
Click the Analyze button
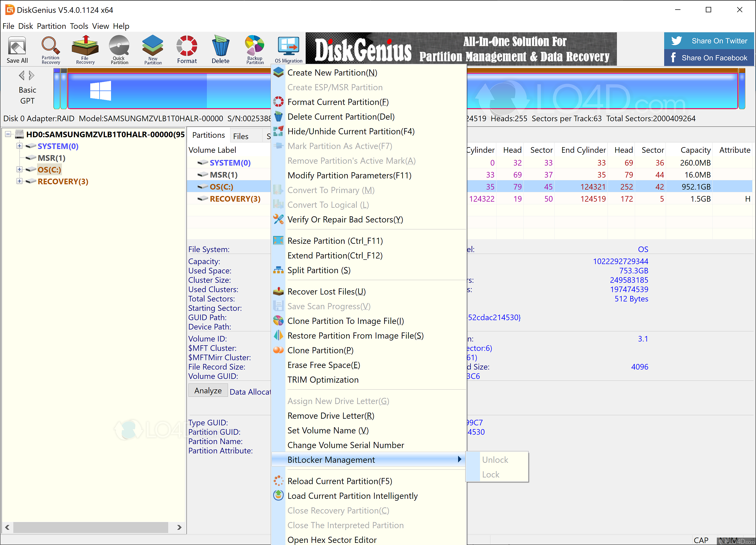pos(208,390)
